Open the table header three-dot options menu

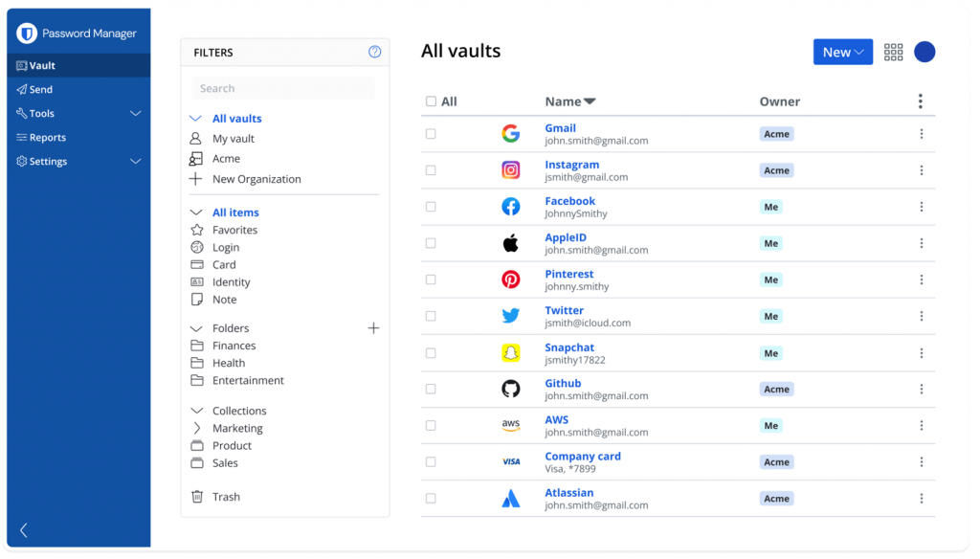(920, 101)
